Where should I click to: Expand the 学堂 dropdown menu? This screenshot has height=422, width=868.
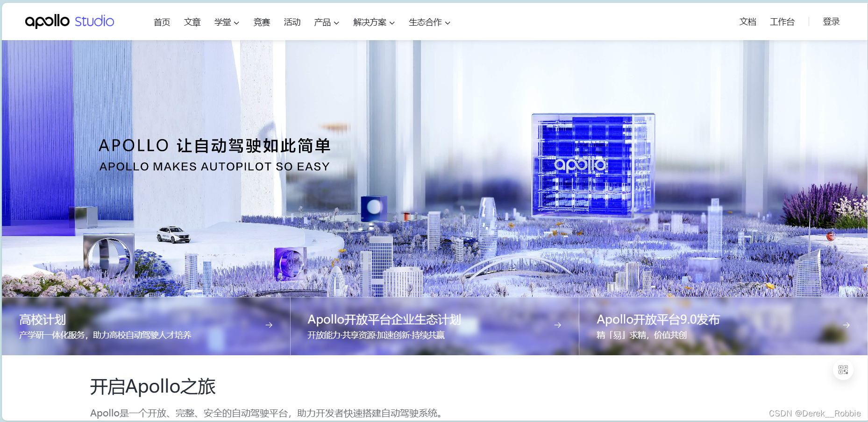pos(227,22)
